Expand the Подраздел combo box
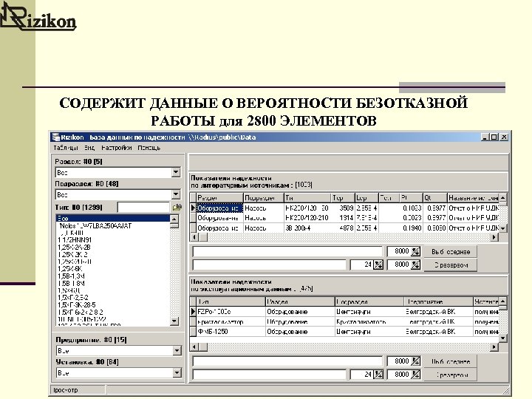Screen dimensions: 532x399 coord(176,194)
